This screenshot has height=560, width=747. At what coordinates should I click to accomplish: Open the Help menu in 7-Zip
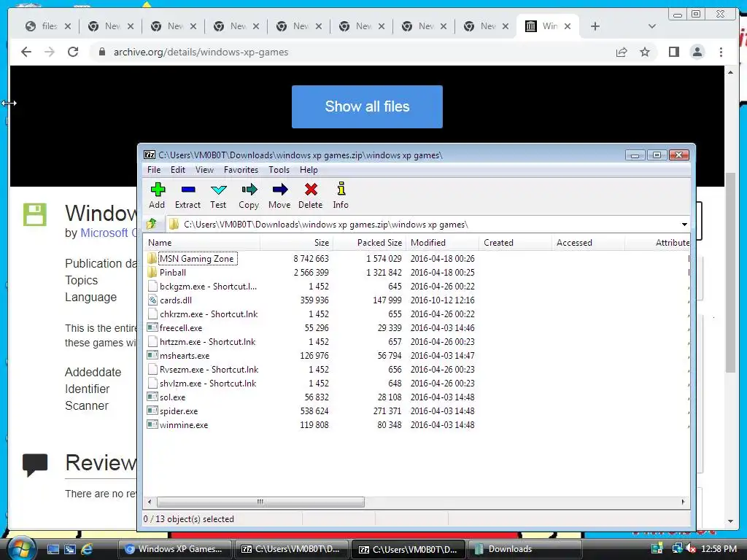309,170
